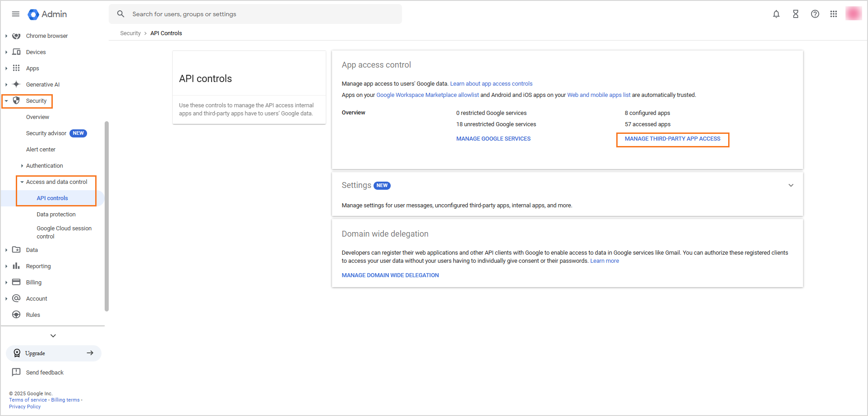Click the Chrome browser icon in sidebar
Screen dimensions: 868x416
click(16, 36)
